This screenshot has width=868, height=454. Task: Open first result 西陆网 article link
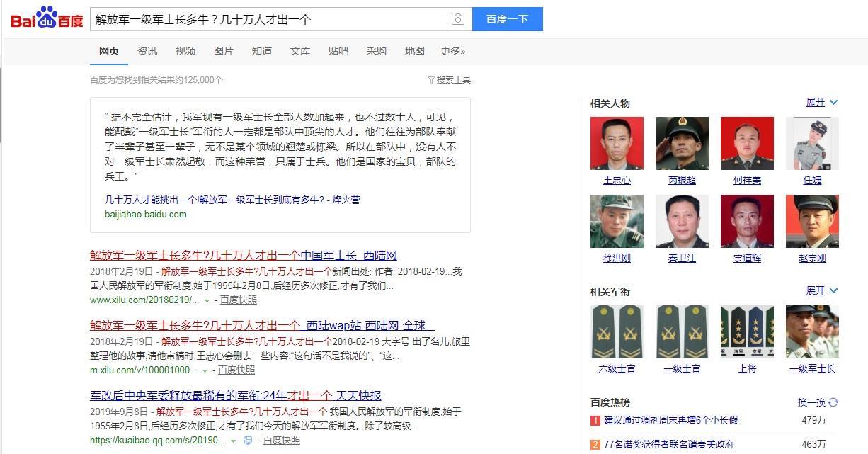(243, 256)
